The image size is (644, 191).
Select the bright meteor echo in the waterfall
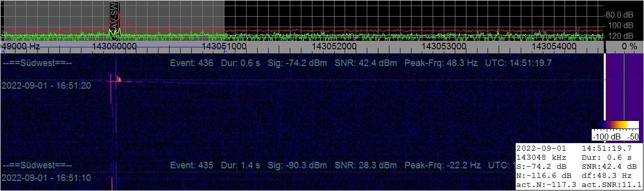119,79
